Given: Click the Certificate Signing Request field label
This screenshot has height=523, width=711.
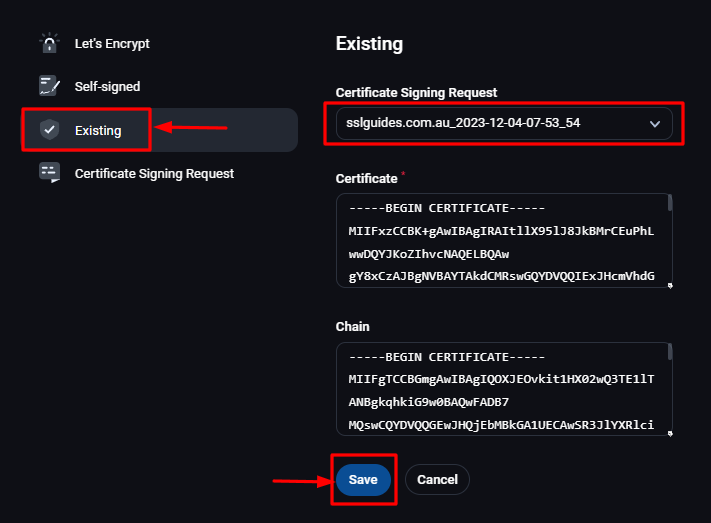Looking at the screenshot, I should click(416, 93).
